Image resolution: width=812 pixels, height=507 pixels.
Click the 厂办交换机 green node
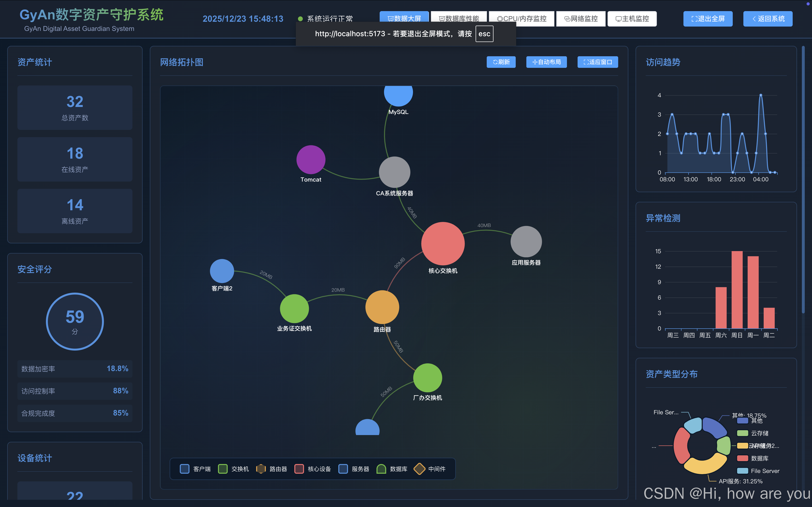(428, 378)
